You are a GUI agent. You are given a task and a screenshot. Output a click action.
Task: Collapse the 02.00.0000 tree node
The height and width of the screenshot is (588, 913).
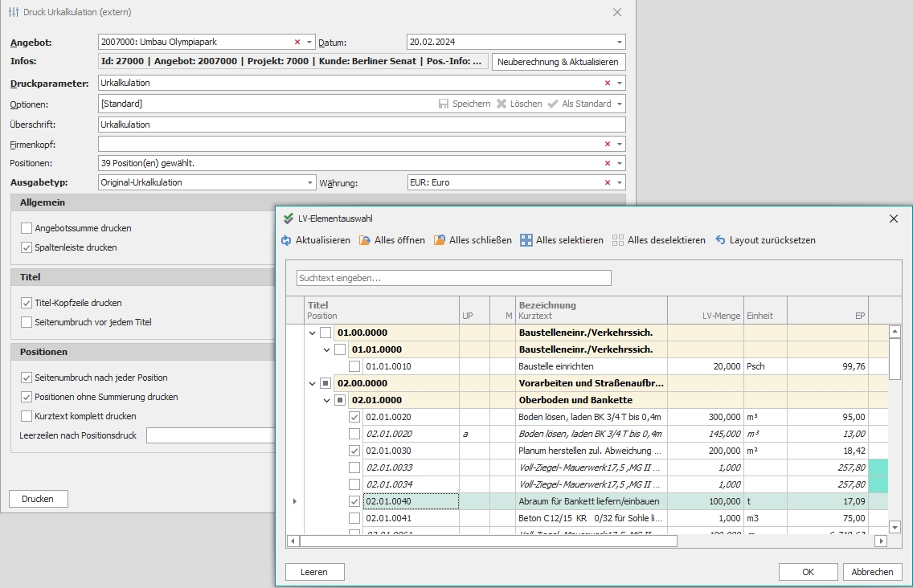point(312,383)
